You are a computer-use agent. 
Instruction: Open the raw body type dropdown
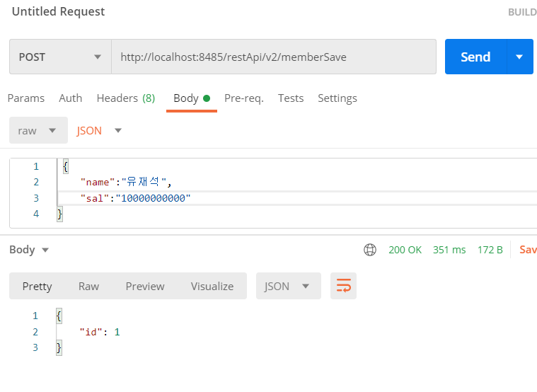pos(38,130)
